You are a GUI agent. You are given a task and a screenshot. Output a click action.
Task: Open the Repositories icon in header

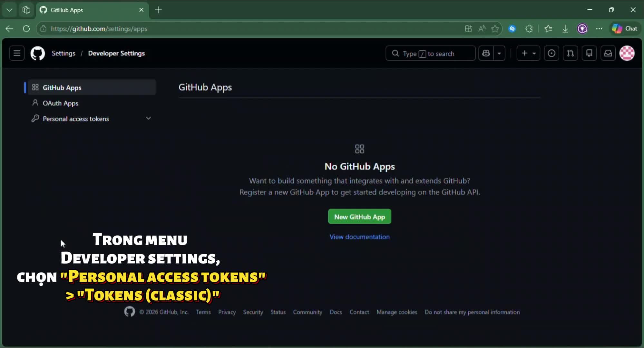(x=589, y=53)
